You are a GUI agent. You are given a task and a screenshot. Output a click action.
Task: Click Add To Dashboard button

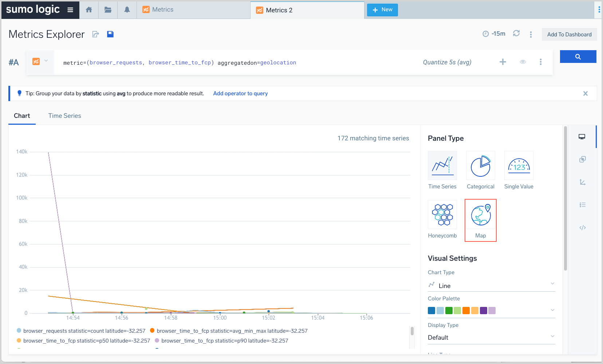[x=569, y=35]
